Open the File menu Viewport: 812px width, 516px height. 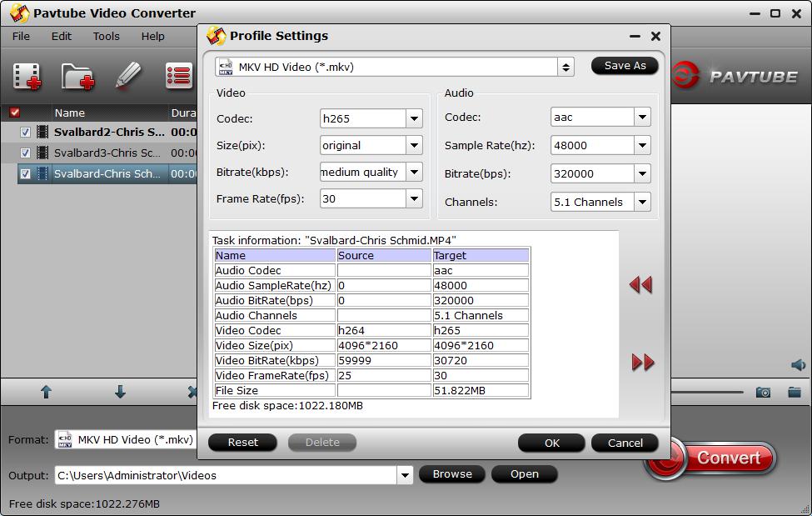coord(21,37)
